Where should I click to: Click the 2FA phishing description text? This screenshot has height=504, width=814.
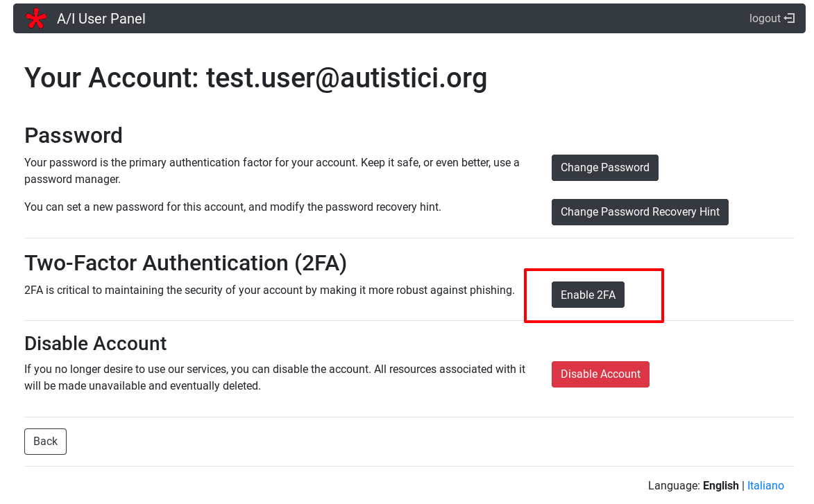[269, 290]
